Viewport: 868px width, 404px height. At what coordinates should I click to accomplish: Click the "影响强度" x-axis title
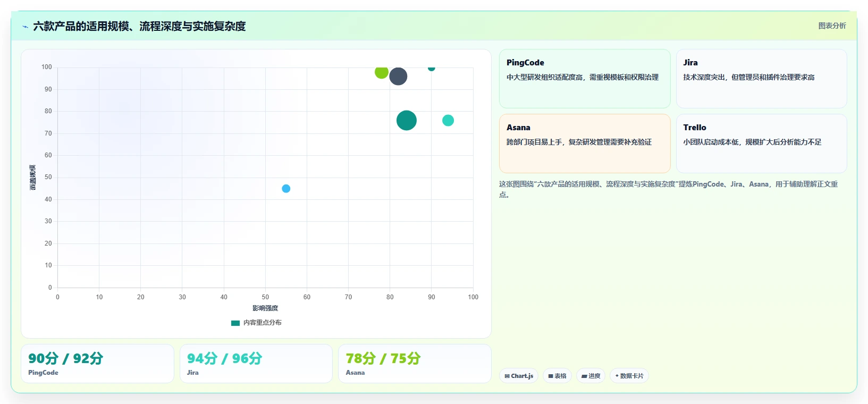pos(265,308)
